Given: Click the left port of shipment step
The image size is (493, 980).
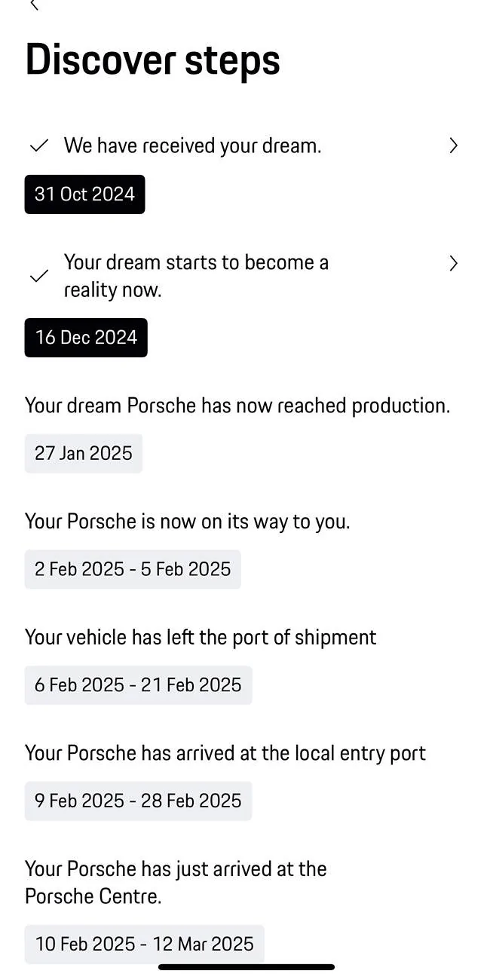Looking at the screenshot, I should 201,637.
